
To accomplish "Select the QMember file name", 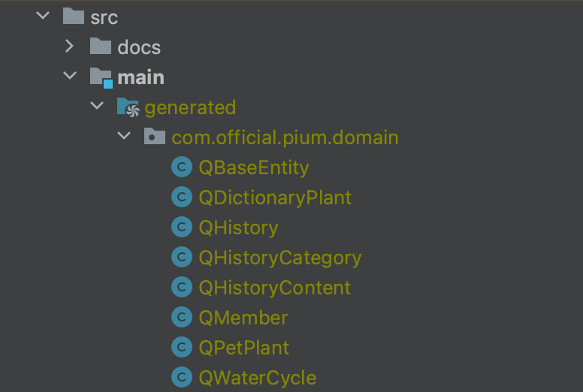I will pyautogui.click(x=243, y=318).
